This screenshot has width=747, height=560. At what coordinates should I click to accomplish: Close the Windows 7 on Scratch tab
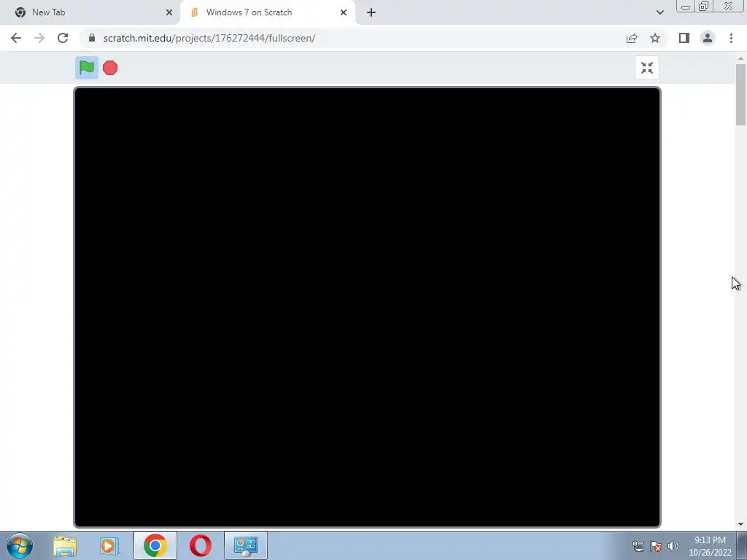coord(344,12)
